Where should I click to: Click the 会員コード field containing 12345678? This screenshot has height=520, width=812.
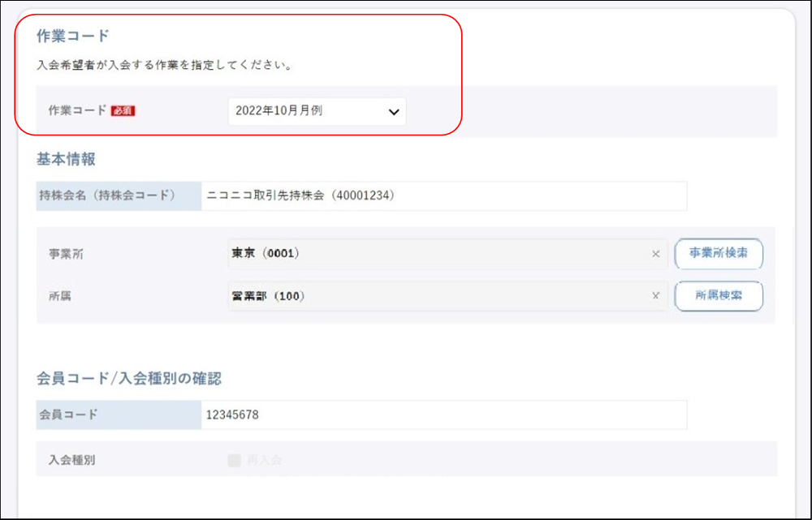point(443,415)
